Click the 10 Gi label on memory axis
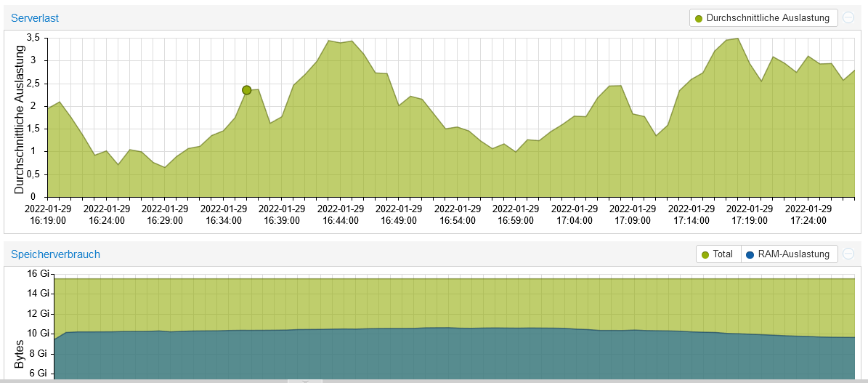Screen dimensions: 868x383 [37, 333]
